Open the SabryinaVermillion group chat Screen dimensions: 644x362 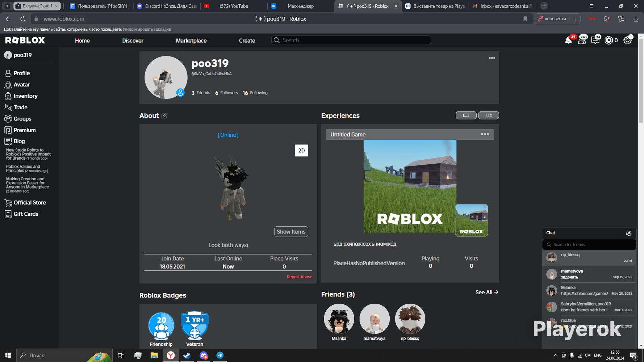click(589, 307)
